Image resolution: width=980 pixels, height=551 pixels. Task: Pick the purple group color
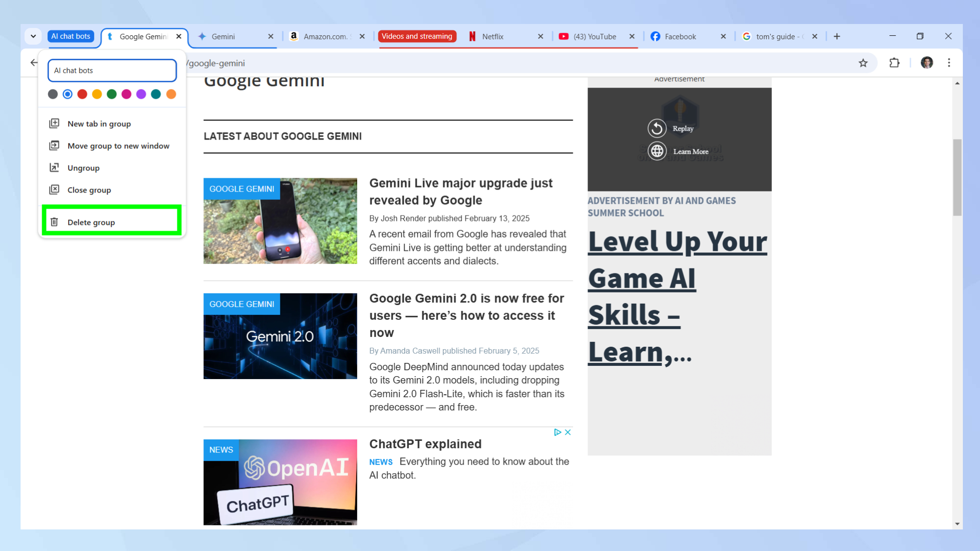tap(141, 94)
